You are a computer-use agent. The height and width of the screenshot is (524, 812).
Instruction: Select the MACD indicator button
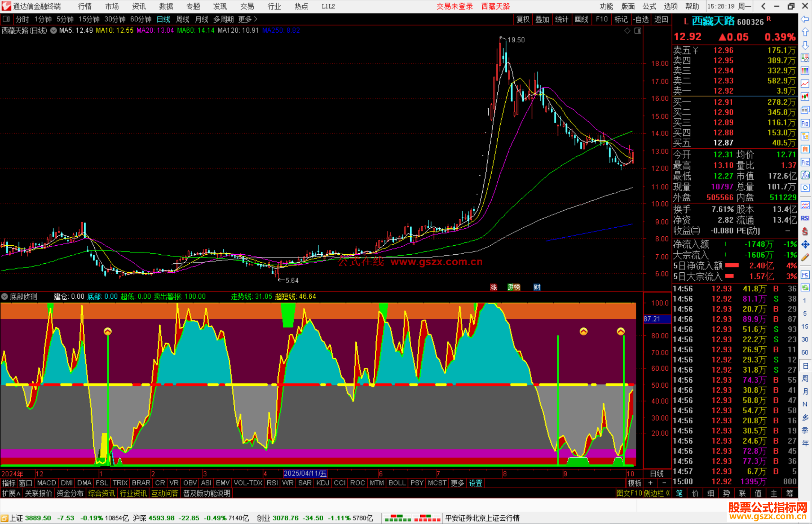[46, 483]
